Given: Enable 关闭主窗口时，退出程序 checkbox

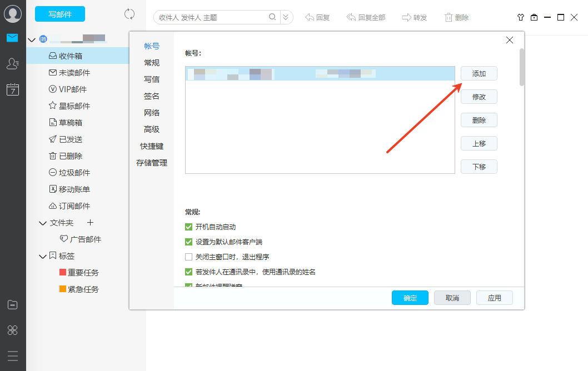Looking at the screenshot, I should 188,257.
